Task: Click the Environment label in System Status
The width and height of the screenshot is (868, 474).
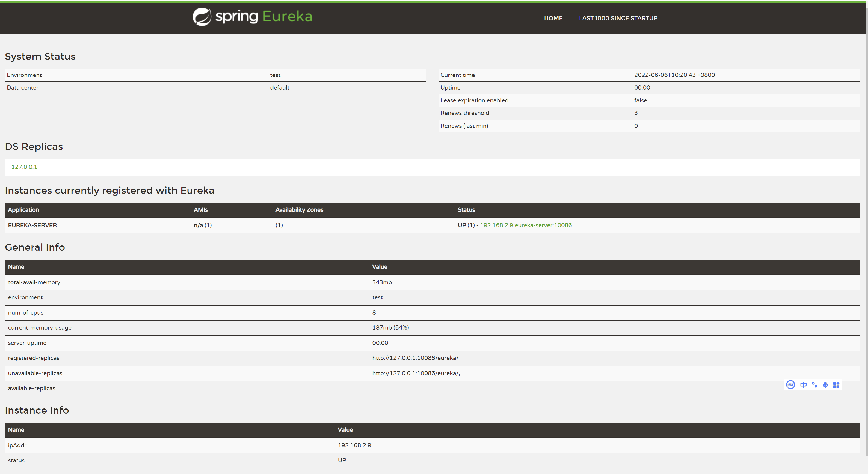Action: click(24, 75)
